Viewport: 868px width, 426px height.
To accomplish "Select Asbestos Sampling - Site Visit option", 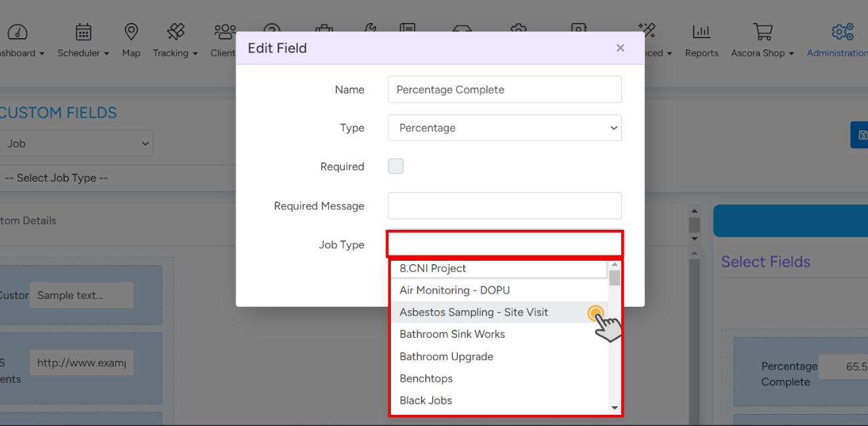I will 473,312.
